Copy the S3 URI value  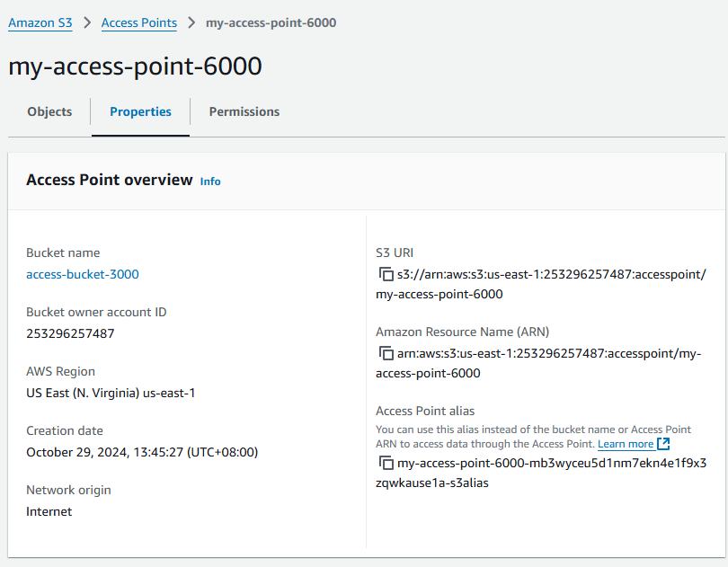coord(386,273)
